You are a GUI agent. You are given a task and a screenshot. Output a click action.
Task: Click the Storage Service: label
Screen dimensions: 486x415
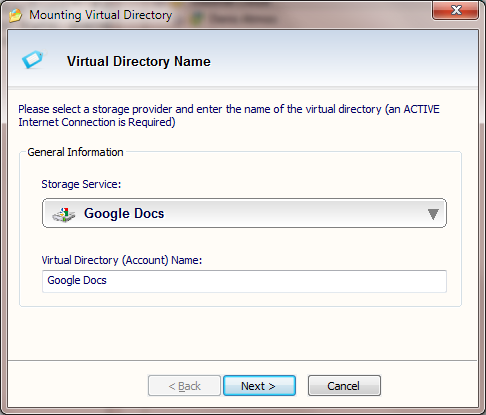pos(81,184)
